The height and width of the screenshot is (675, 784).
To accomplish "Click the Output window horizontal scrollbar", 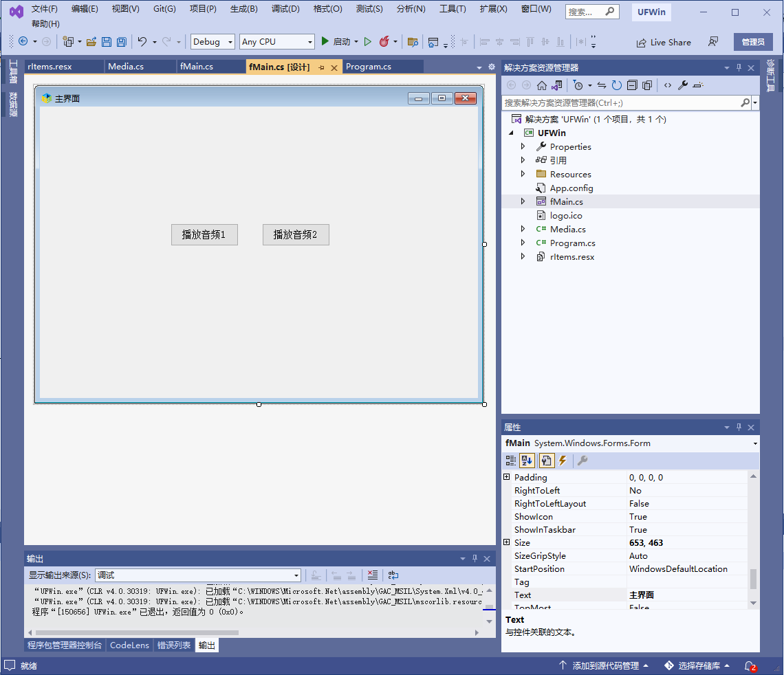I will pyautogui.click(x=137, y=632).
